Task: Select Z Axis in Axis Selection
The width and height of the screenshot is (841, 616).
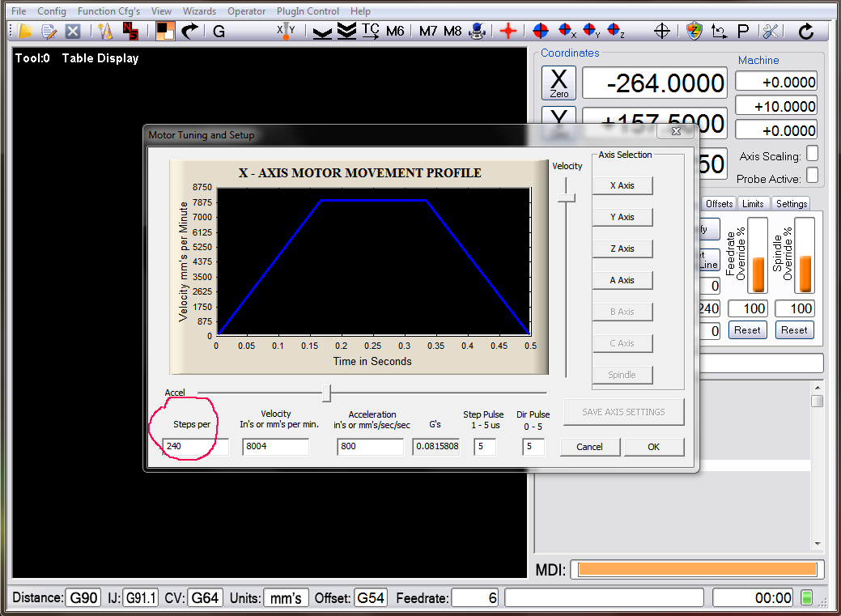Action: click(622, 249)
